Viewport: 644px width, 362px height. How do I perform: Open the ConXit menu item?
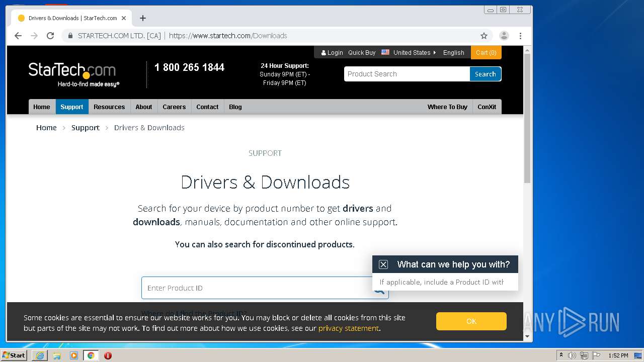[487, 107]
